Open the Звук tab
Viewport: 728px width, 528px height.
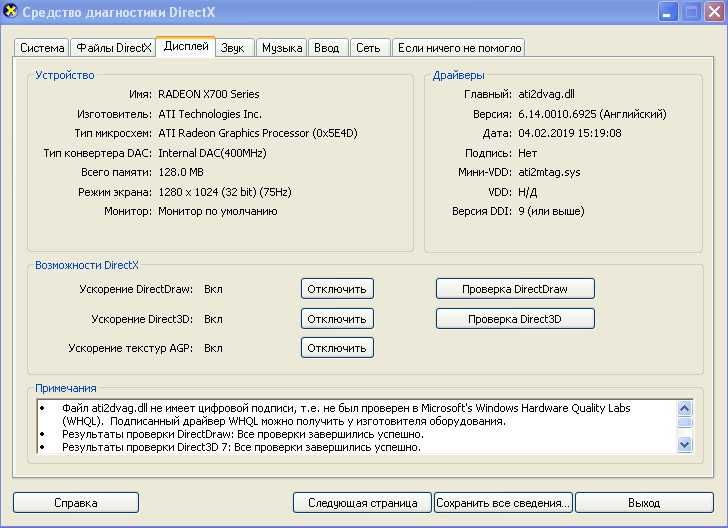[x=234, y=48]
